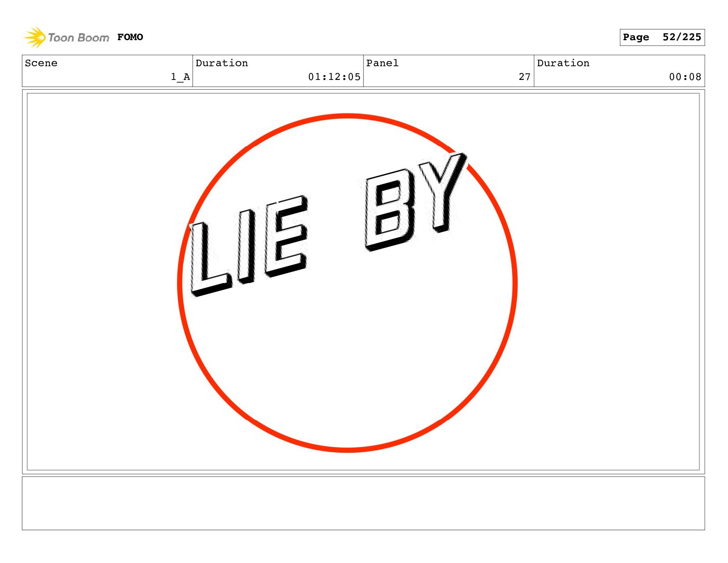Image resolution: width=728 pixels, height=563 pixels.
Task: Click the Toon Boom starburst logo icon
Action: click(34, 37)
